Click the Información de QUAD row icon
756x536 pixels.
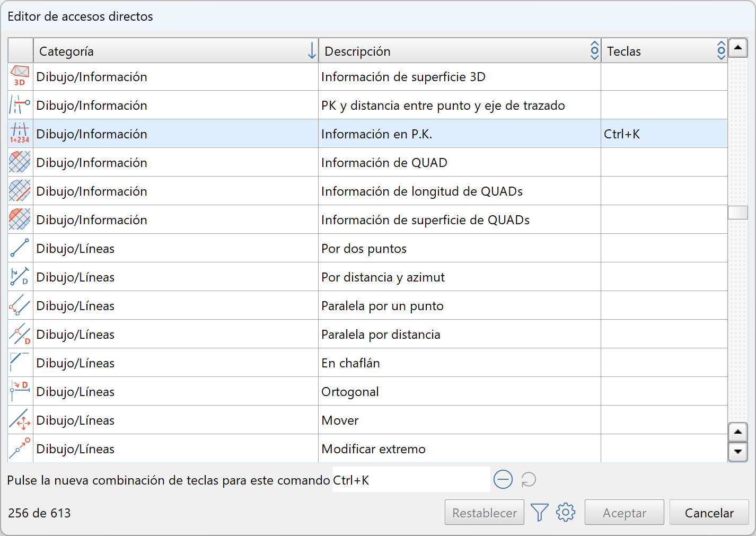tap(20, 162)
